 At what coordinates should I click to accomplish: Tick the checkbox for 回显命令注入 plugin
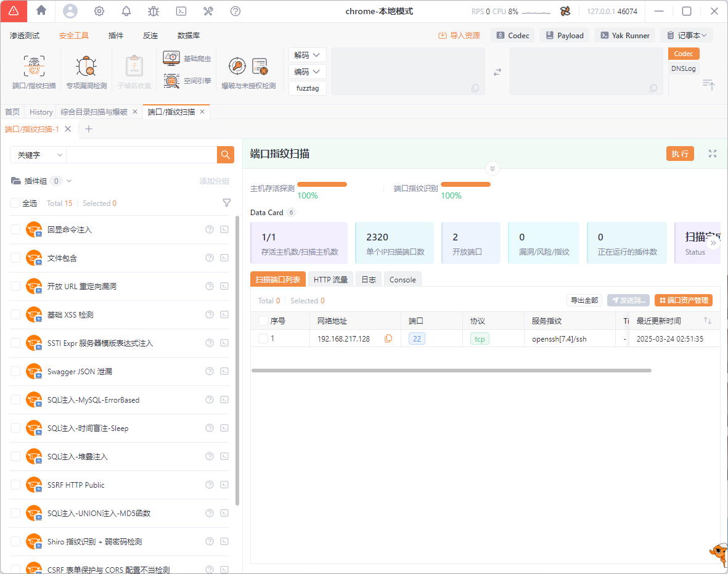tap(15, 229)
